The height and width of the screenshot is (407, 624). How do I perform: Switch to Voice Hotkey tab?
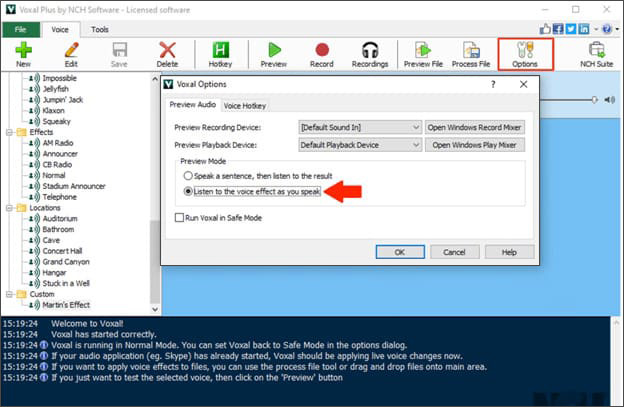[245, 106]
